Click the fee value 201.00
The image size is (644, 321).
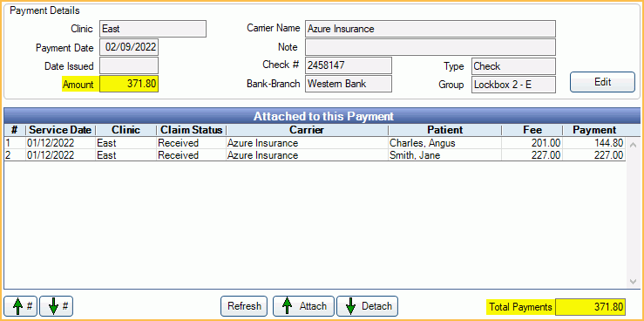click(x=546, y=143)
